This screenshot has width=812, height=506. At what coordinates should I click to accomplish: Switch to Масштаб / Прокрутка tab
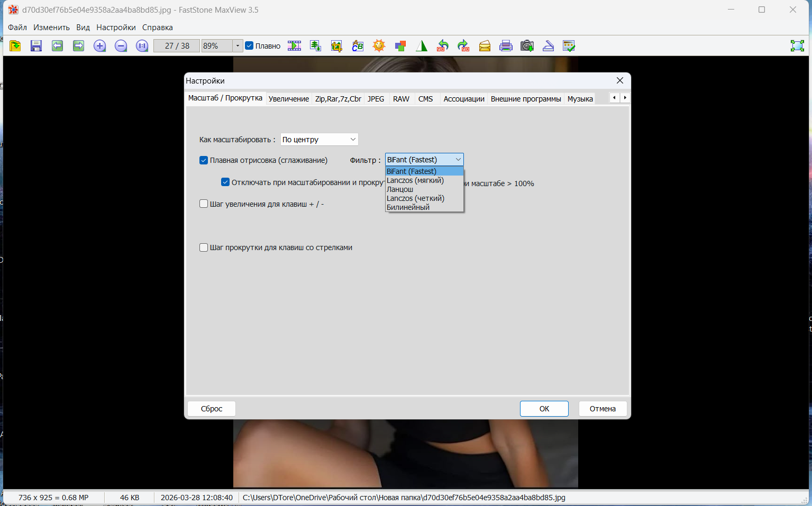tap(225, 98)
